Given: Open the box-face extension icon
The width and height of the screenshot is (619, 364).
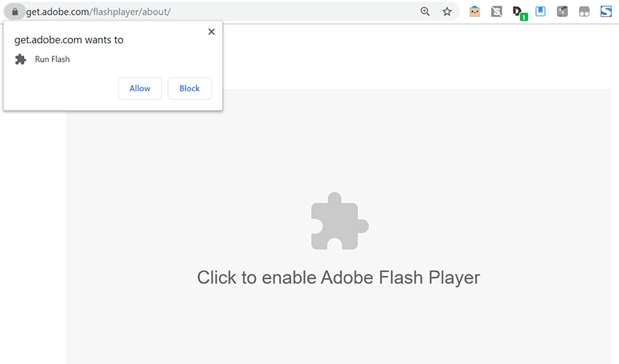Looking at the screenshot, I should tap(475, 12).
